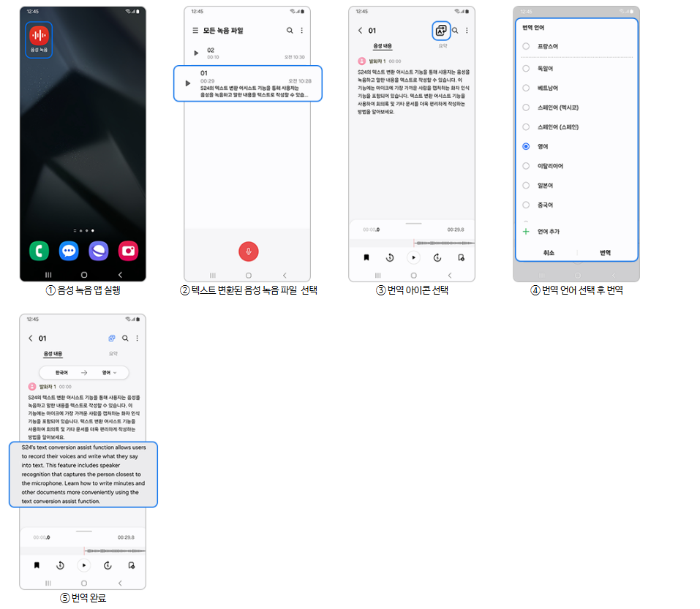Open more options in step 5 screen
Image resolution: width=700 pixels, height=609 pixels.
pos(137,338)
